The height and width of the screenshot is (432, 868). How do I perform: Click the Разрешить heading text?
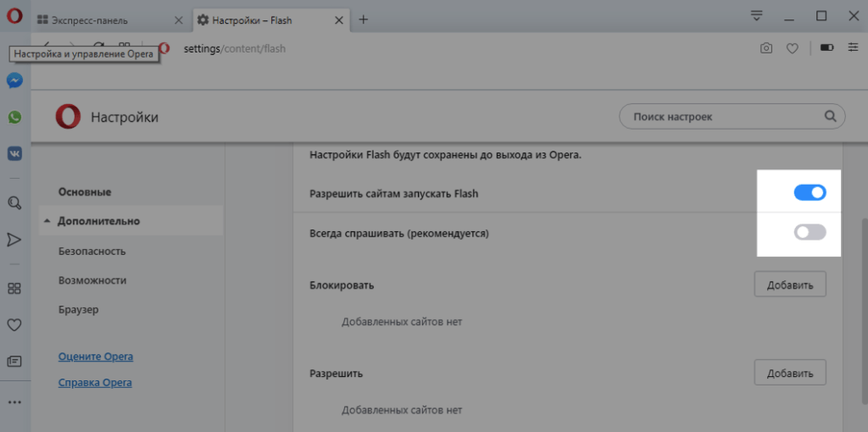[336, 374]
